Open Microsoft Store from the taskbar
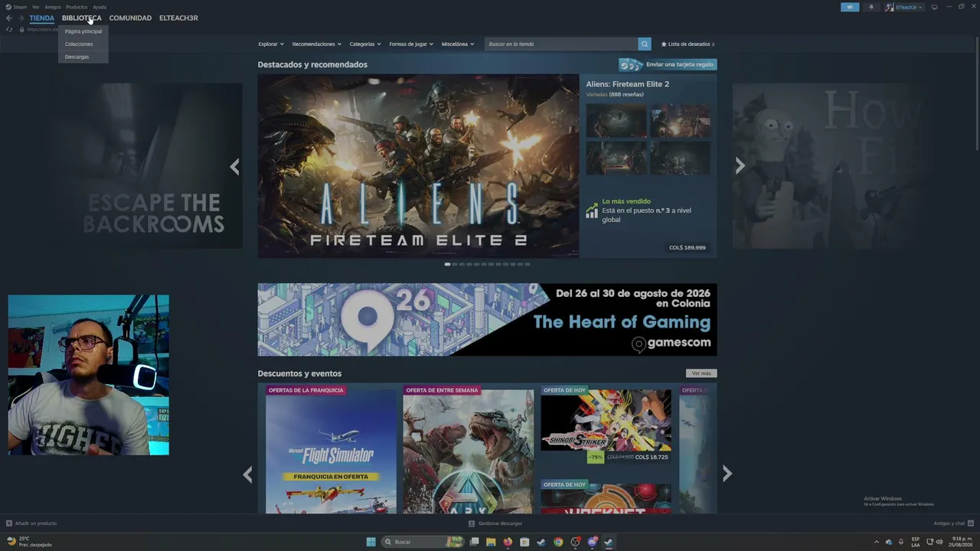Screen dimensions: 980x551 click(x=524, y=542)
